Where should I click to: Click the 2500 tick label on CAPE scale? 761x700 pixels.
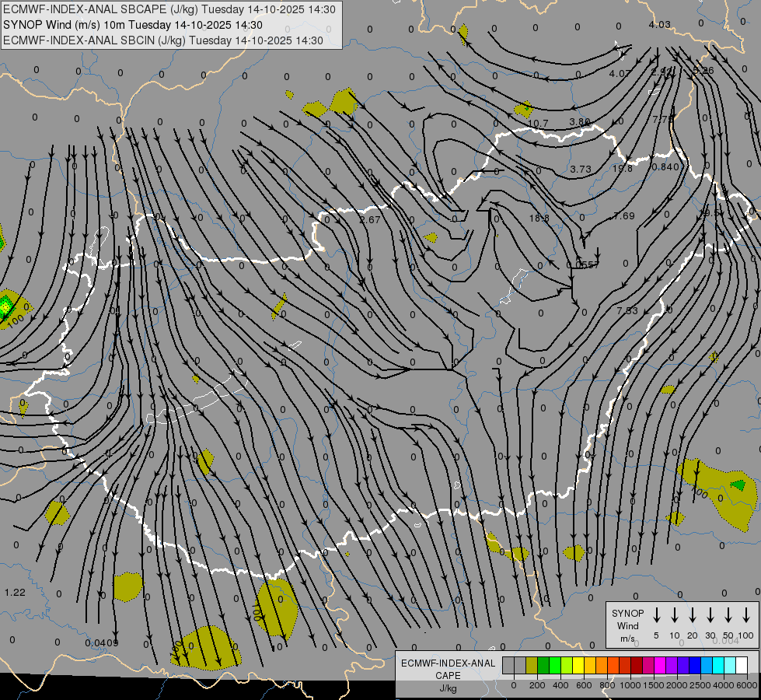coord(700,685)
